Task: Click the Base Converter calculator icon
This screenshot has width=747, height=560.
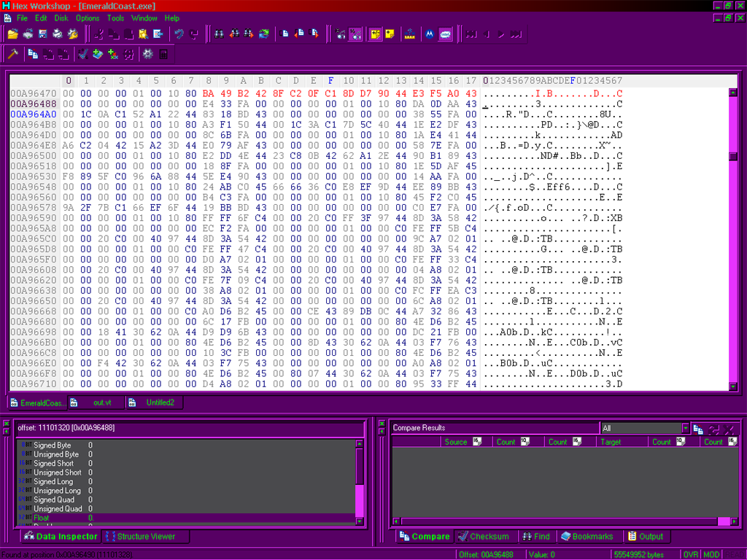Action: pyautogui.click(x=163, y=54)
